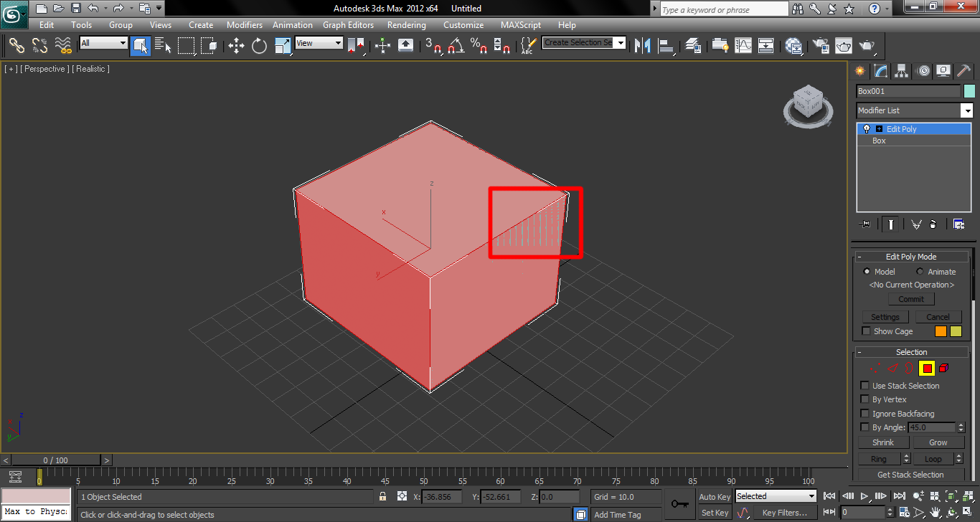Open the Rendering menu
The image size is (980, 522).
[x=406, y=25]
